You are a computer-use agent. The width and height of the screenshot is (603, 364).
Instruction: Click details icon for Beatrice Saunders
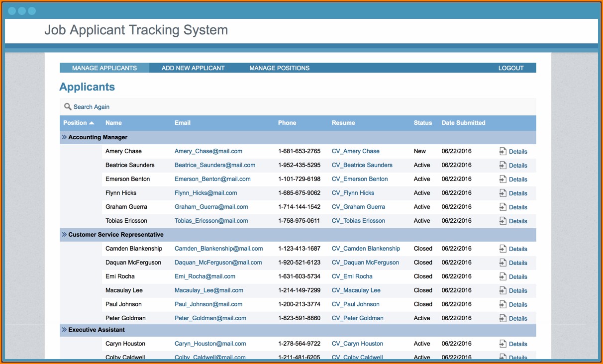point(503,166)
